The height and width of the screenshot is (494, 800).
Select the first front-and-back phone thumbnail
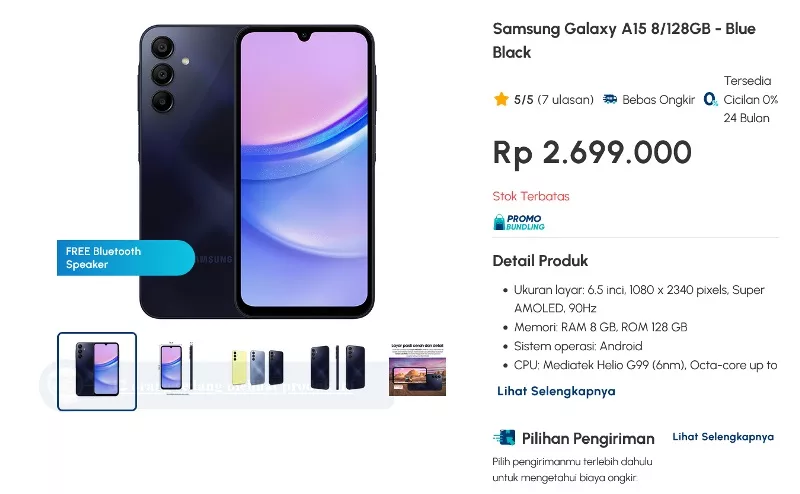[x=97, y=371]
